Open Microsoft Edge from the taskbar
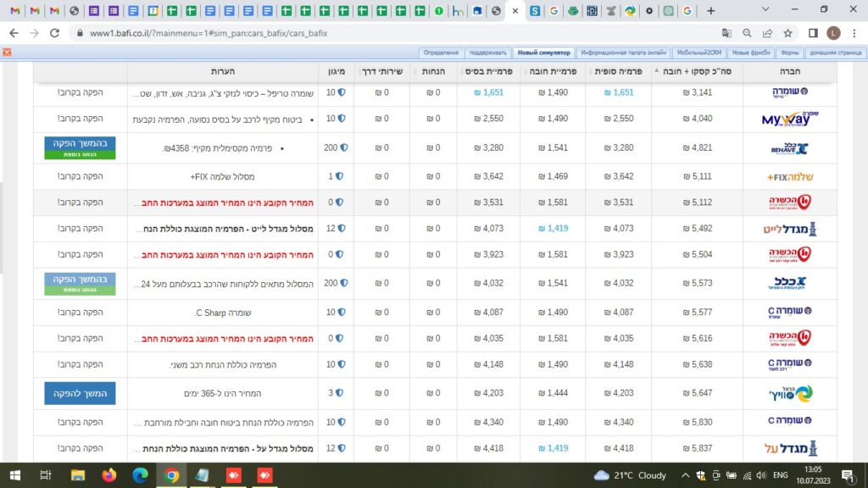The image size is (868, 488). coord(140,475)
